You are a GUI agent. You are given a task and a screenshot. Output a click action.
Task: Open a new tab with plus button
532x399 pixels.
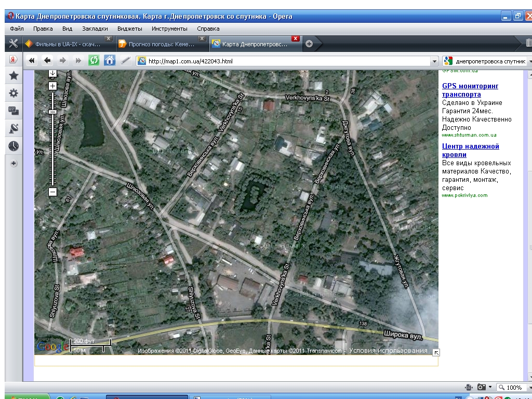pos(309,44)
